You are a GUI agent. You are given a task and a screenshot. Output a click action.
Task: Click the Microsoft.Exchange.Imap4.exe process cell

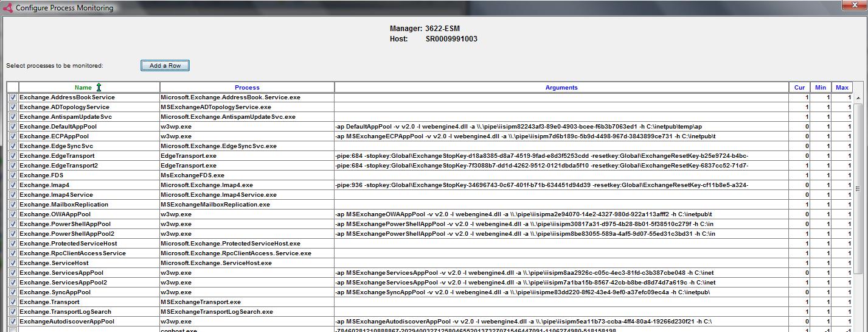pyautogui.click(x=247, y=185)
